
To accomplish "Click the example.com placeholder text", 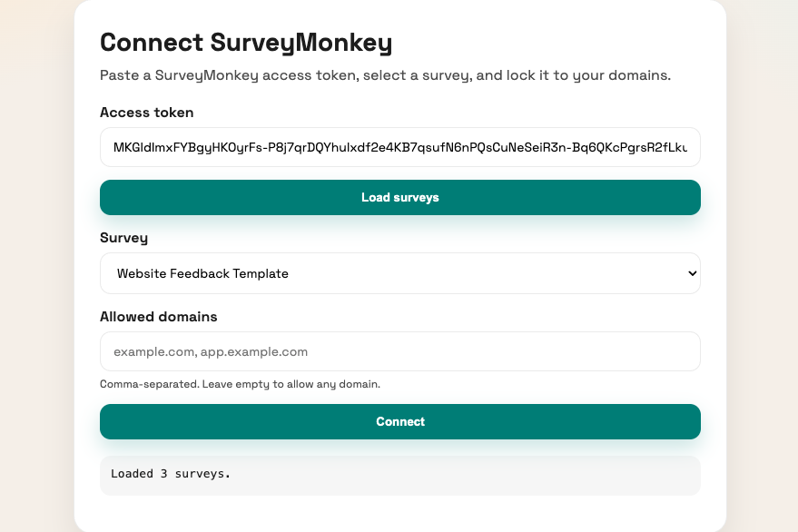I will point(211,351).
